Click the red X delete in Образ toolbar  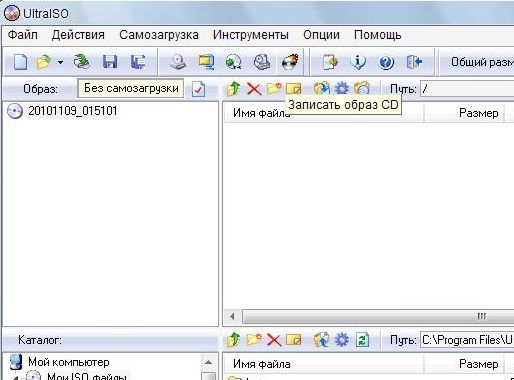[x=254, y=89]
